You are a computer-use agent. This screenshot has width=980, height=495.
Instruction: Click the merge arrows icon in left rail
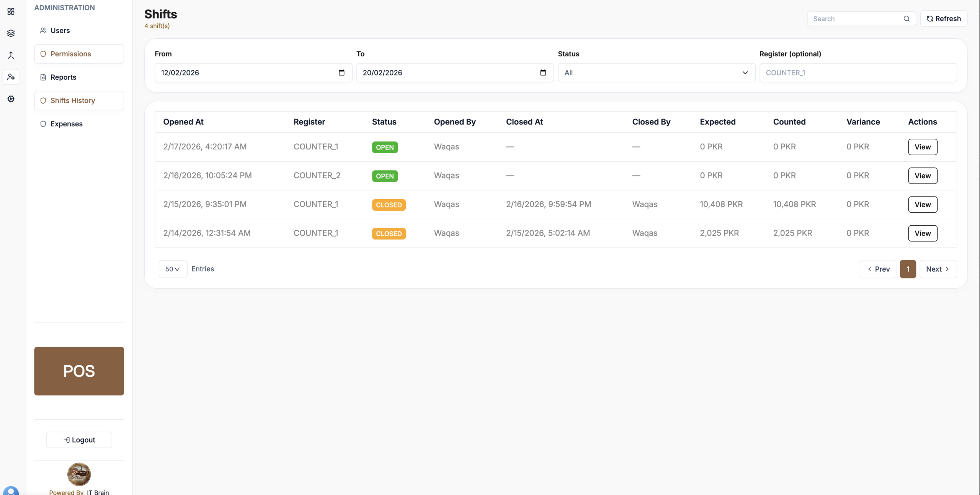coord(11,55)
